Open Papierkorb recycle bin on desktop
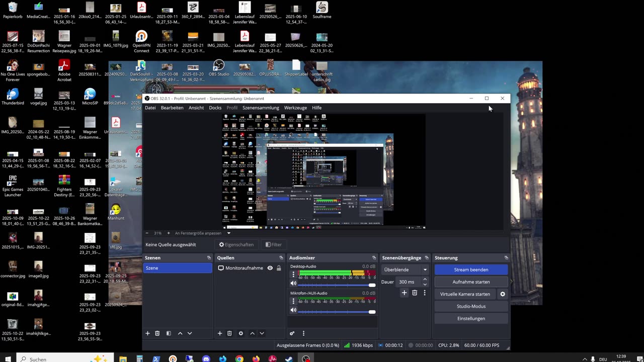Viewport: 644px width, 362px height. point(13,10)
